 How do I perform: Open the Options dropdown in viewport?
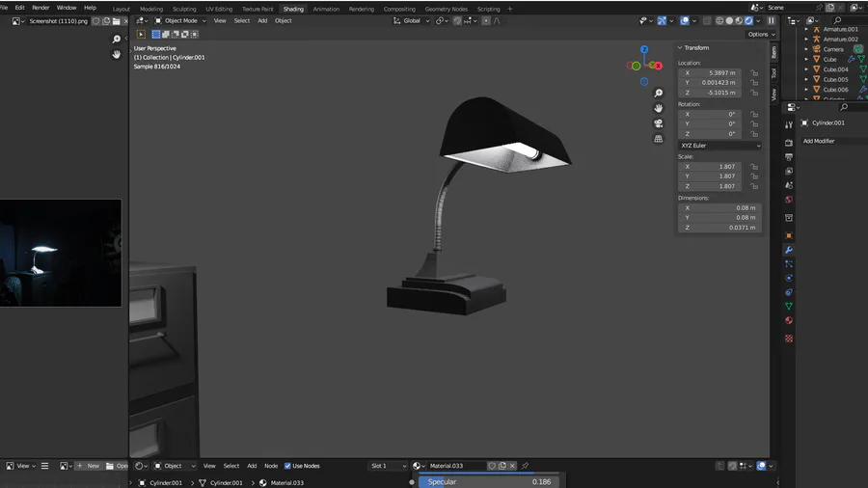coord(761,35)
